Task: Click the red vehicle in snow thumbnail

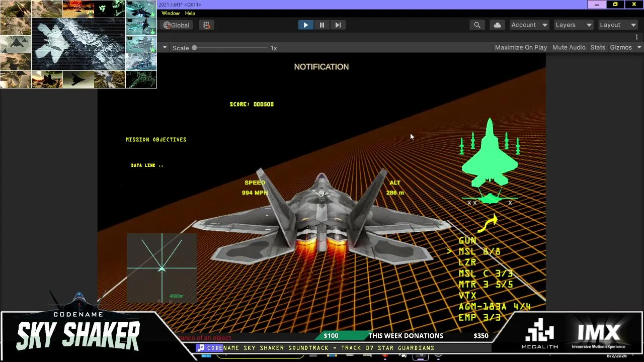Action: tap(141, 62)
